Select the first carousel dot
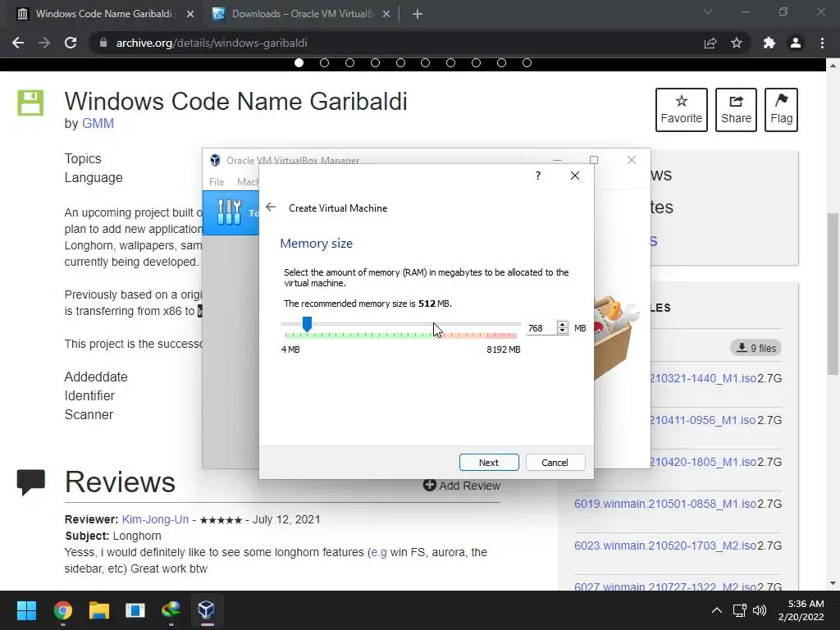The image size is (840, 630). (299, 62)
